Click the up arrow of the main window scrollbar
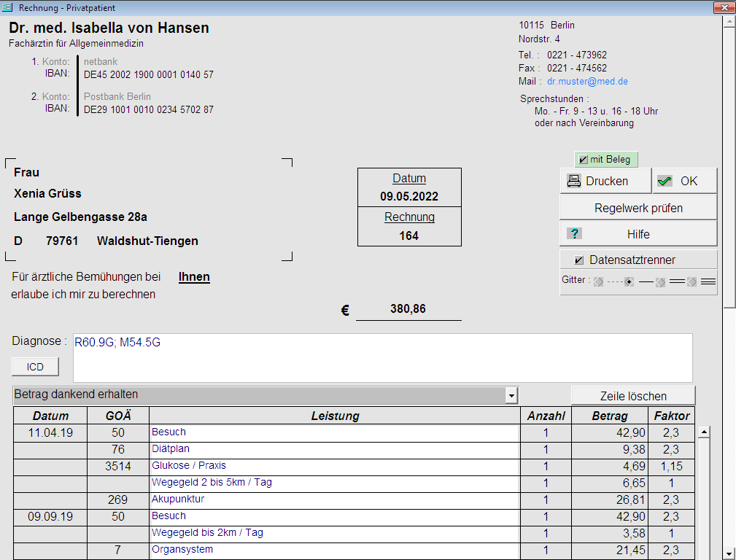The height and width of the screenshot is (560, 736). pyautogui.click(x=729, y=21)
